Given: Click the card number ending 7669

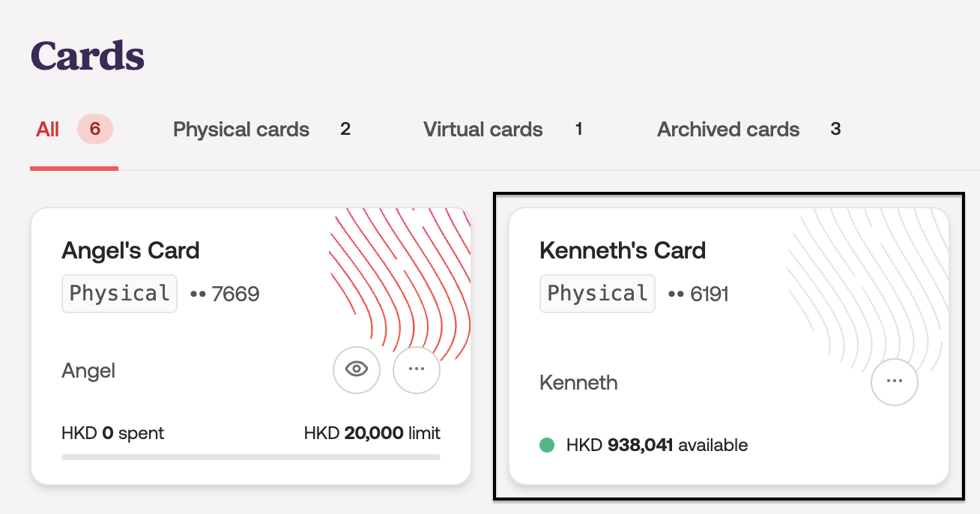Looking at the screenshot, I should pos(225,294).
